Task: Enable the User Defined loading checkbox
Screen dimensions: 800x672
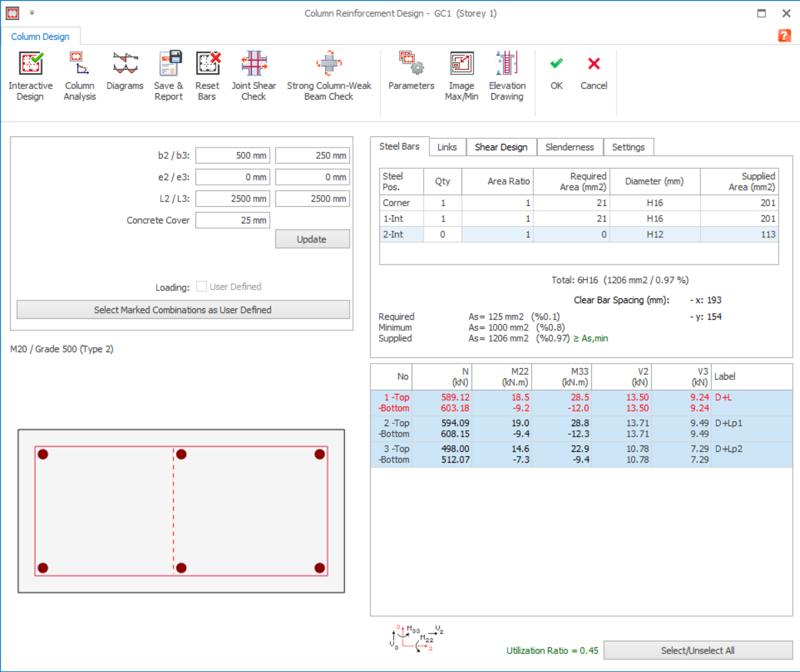Action: pos(201,286)
